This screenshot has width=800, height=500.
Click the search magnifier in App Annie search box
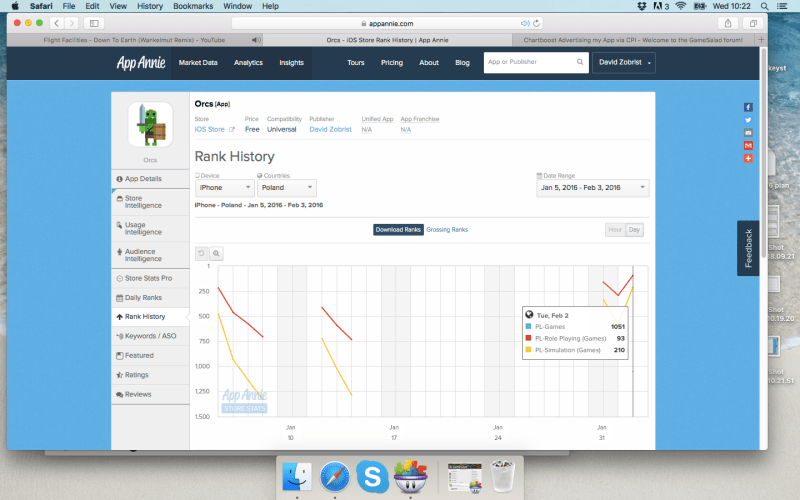[580, 62]
